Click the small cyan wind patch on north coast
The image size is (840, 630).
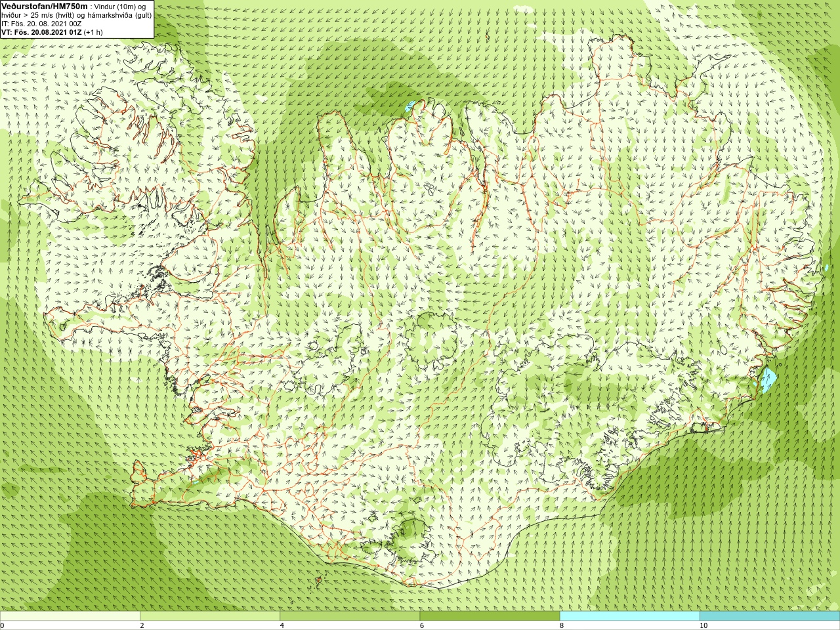pos(409,106)
